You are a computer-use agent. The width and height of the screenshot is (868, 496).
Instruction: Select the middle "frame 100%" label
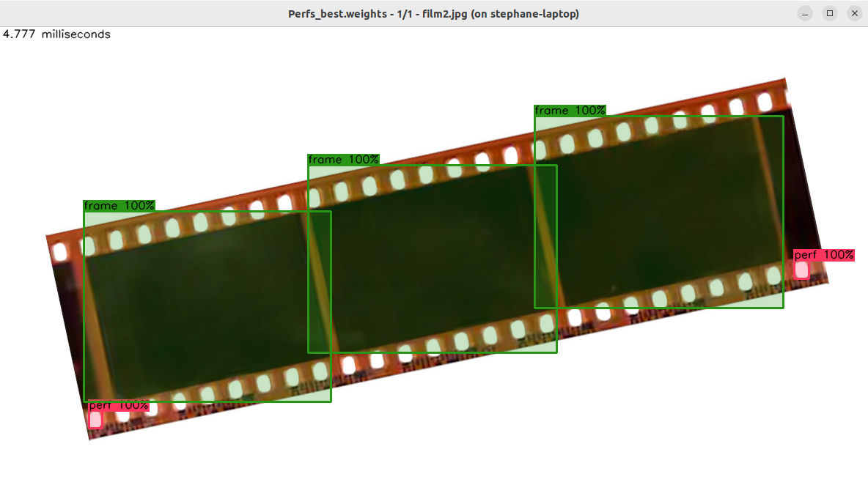pos(343,160)
